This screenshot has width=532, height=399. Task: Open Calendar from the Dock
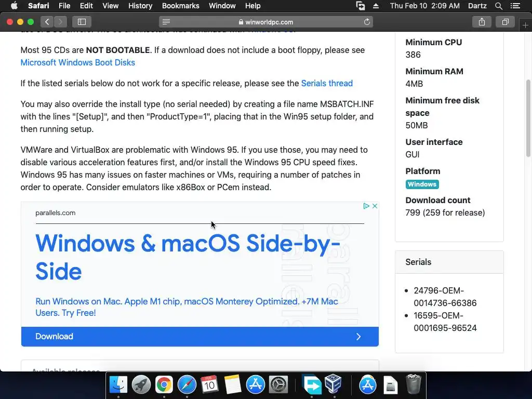point(209,384)
